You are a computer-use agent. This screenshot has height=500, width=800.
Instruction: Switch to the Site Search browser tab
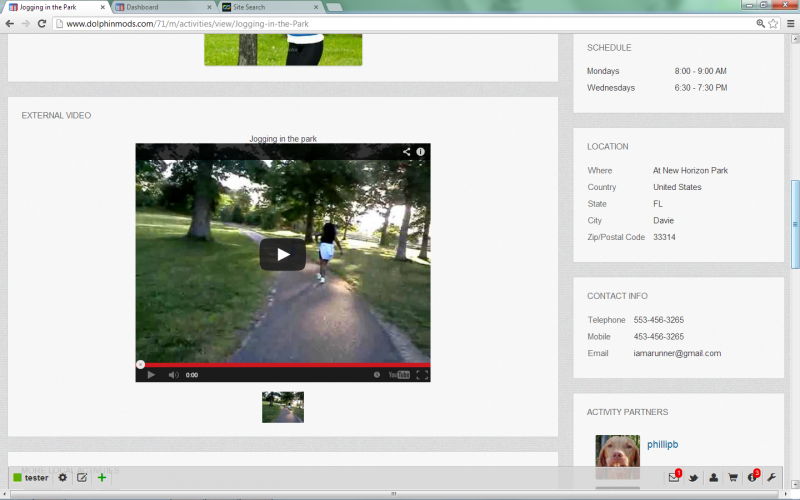268,7
